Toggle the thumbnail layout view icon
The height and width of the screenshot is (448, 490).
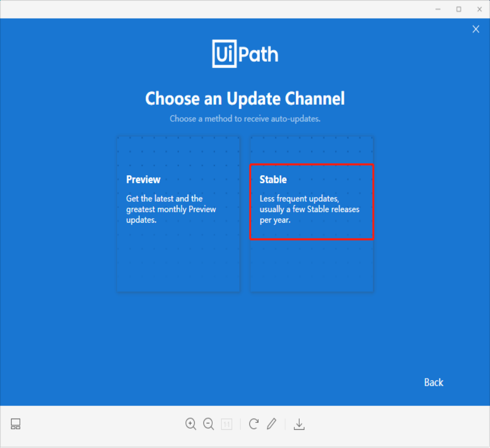point(15,424)
